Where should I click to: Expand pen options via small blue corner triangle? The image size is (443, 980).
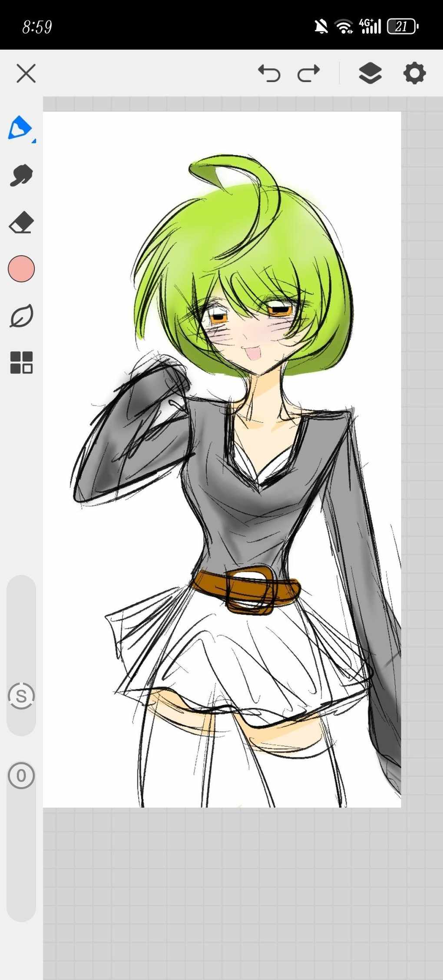(34, 140)
